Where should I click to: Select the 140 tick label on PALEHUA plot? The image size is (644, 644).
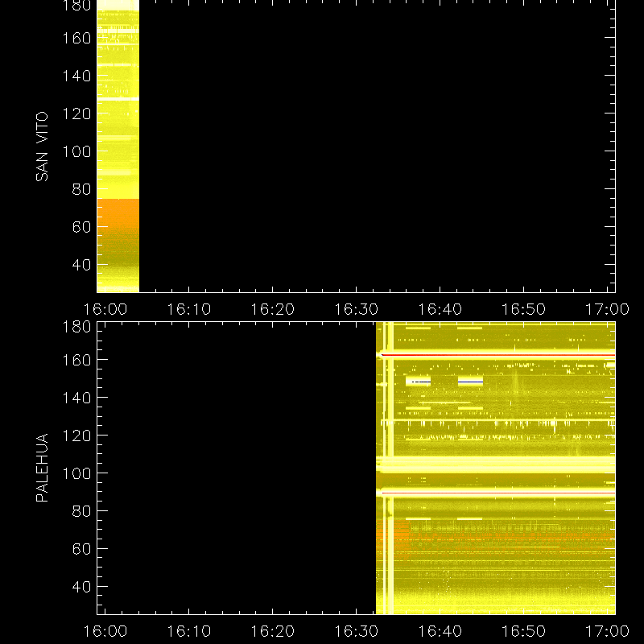click(x=76, y=398)
